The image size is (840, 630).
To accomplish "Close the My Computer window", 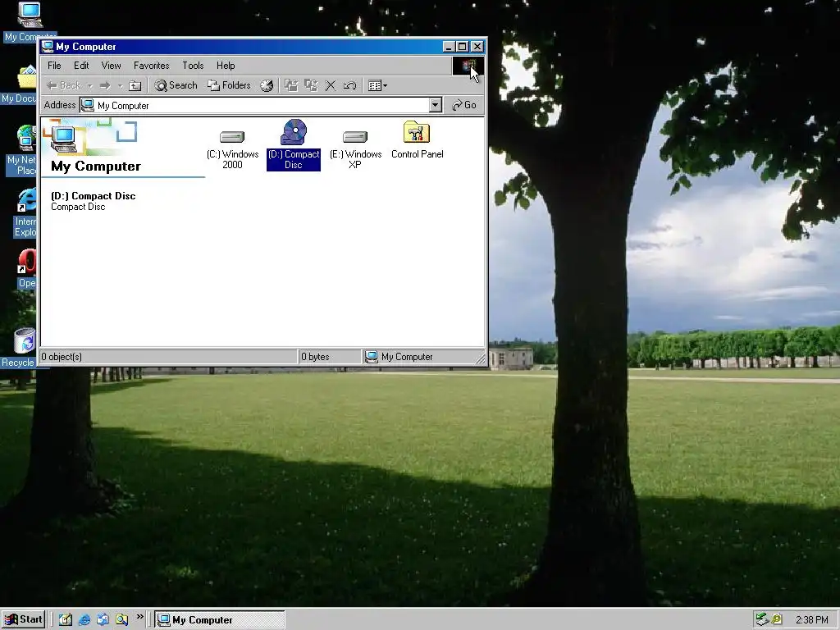I will click(x=477, y=47).
